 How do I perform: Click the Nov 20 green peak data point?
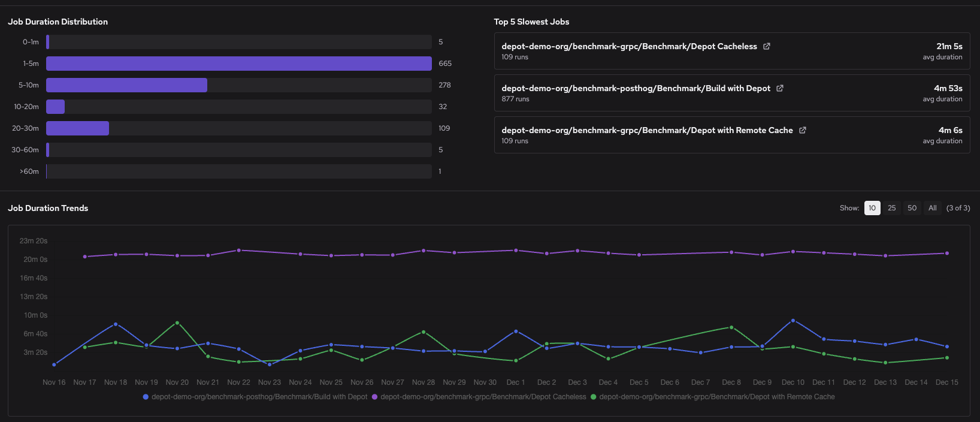pos(177,323)
